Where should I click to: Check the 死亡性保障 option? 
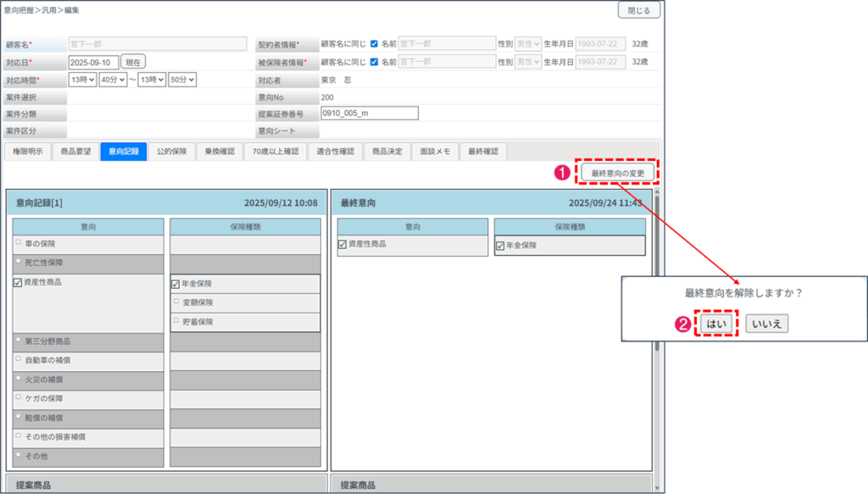[x=18, y=263]
